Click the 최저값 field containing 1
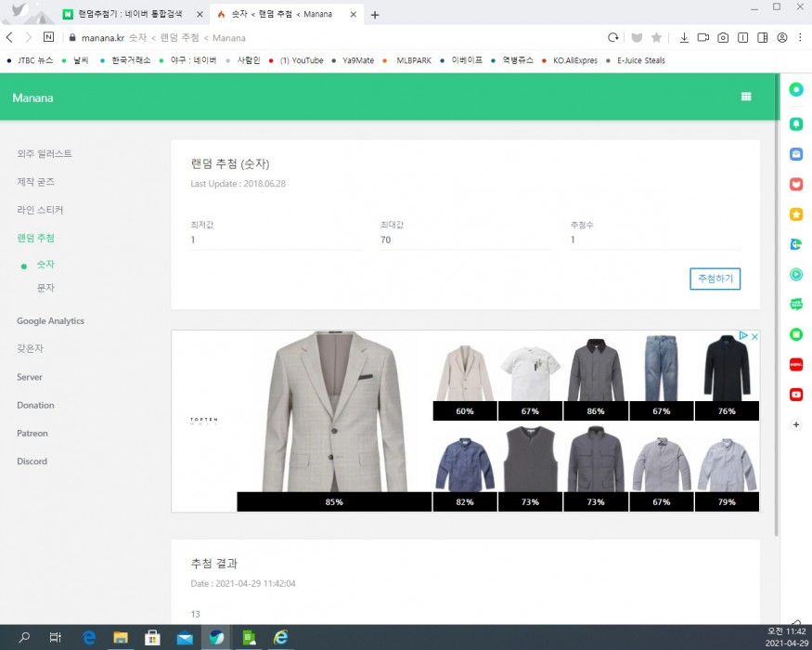 point(276,240)
